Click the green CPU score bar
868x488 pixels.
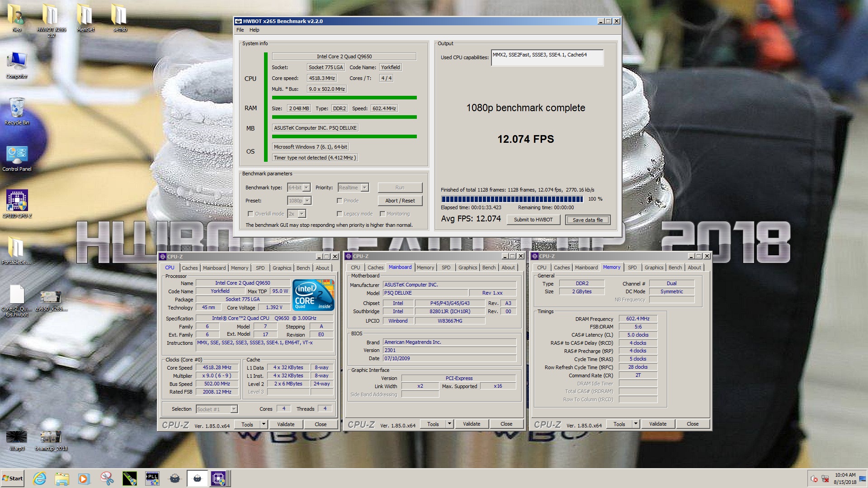(344, 98)
